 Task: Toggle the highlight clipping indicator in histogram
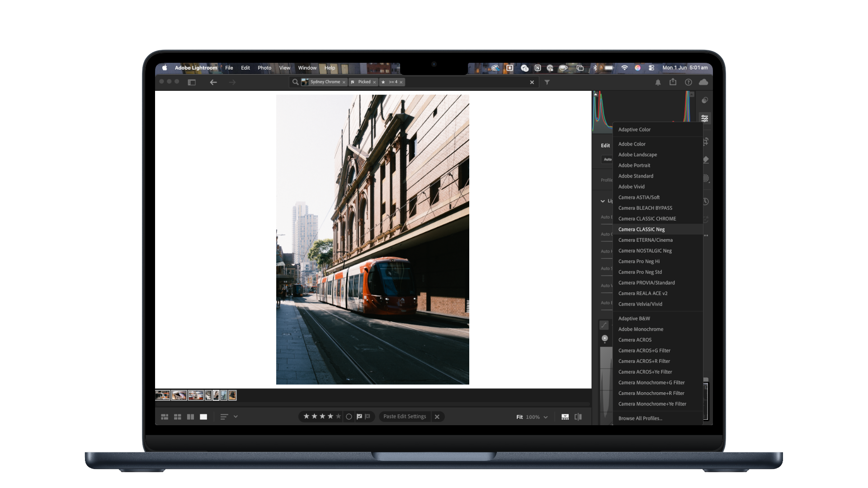coord(691,94)
